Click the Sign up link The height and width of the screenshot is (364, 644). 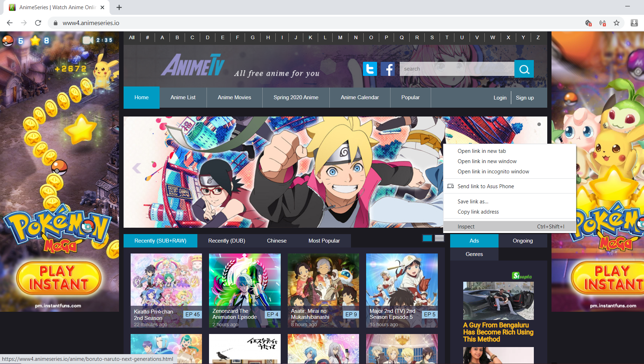(525, 98)
